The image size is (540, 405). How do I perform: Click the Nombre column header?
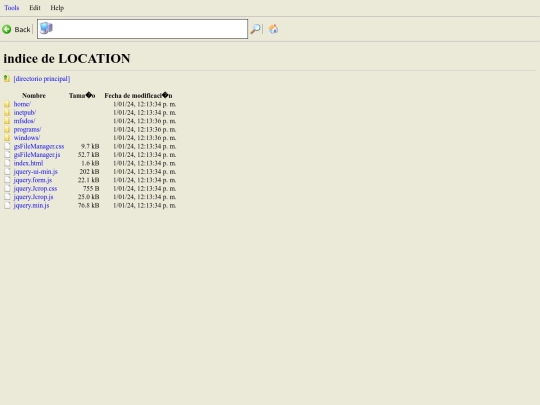[34, 95]
